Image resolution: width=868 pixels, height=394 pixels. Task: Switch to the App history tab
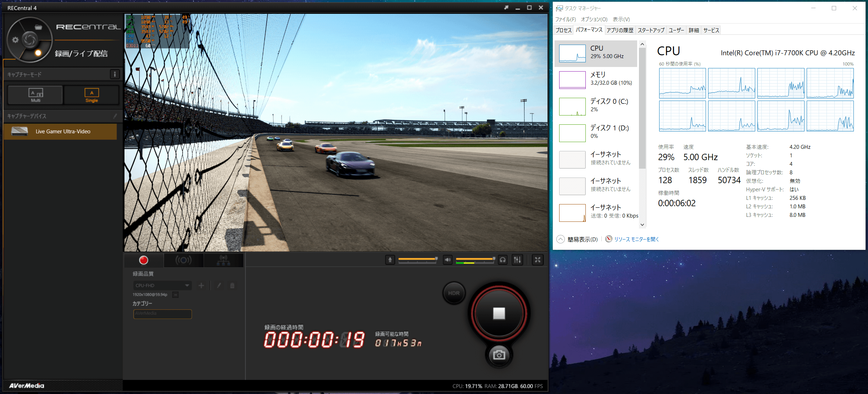point(620,30)
